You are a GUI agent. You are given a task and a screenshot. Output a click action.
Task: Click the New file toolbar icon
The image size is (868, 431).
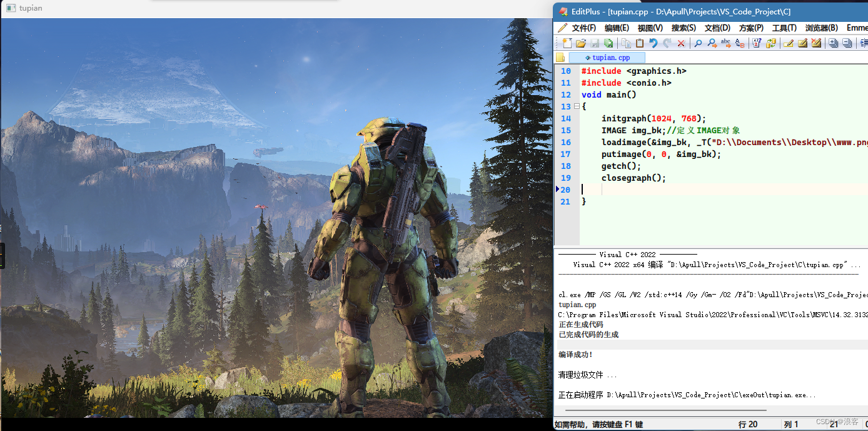click(x=567, y=43)
